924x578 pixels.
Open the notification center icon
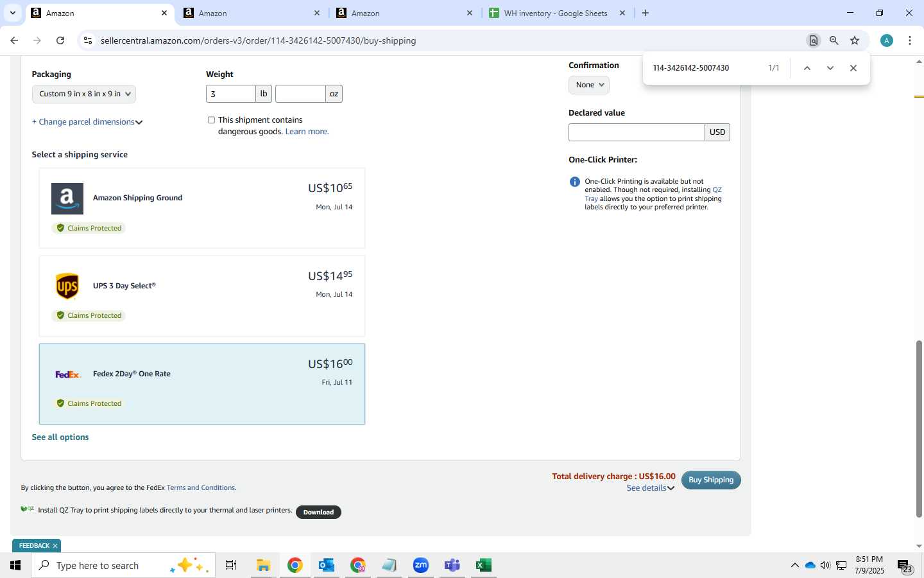(905, 566)
